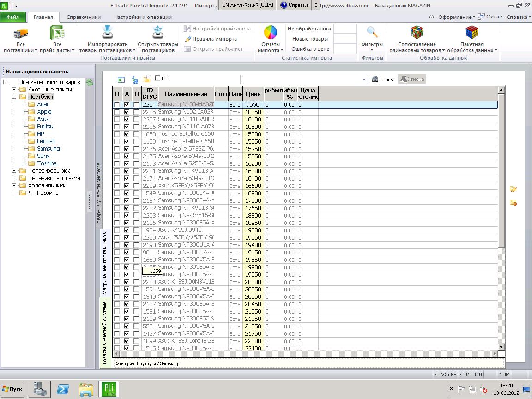Expand the Холодильники tree node
This screenshot has height=399, width=532.
[14, 186]
